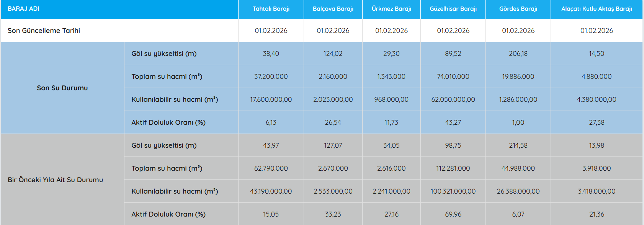Select the 37.200.000 total water volume cell

pos(271,77)
